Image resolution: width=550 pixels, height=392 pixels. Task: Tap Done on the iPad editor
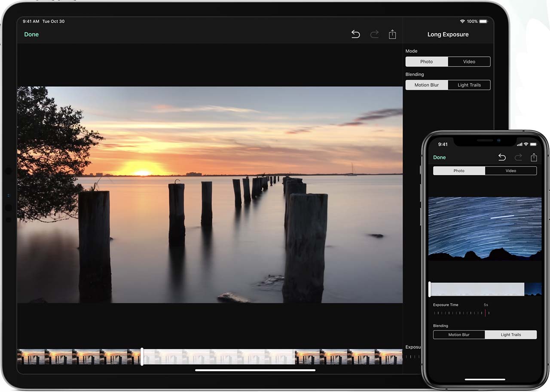click(31, 34)
